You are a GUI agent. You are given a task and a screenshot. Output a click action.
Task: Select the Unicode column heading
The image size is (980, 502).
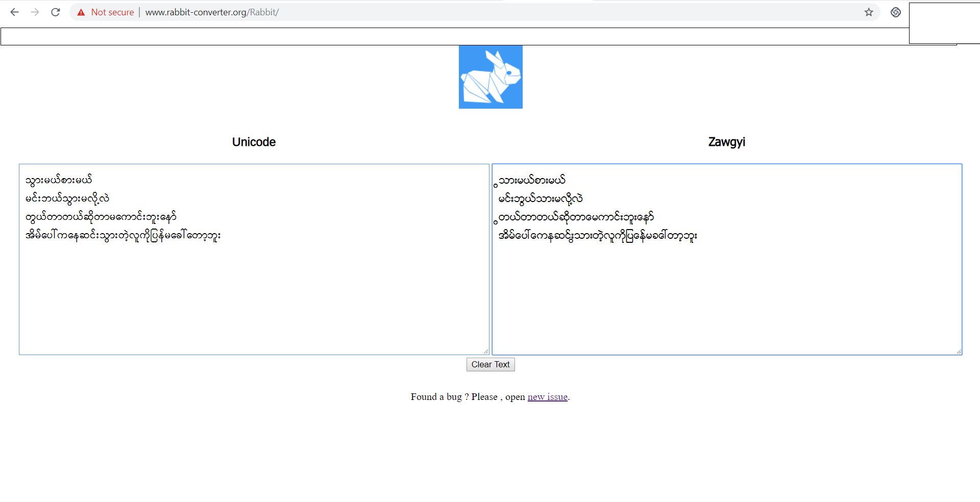click(x=254, y=142)
